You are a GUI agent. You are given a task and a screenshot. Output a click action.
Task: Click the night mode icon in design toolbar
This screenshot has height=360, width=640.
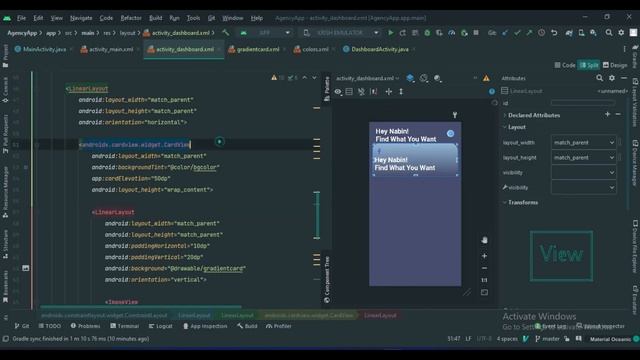click(438, 78)
